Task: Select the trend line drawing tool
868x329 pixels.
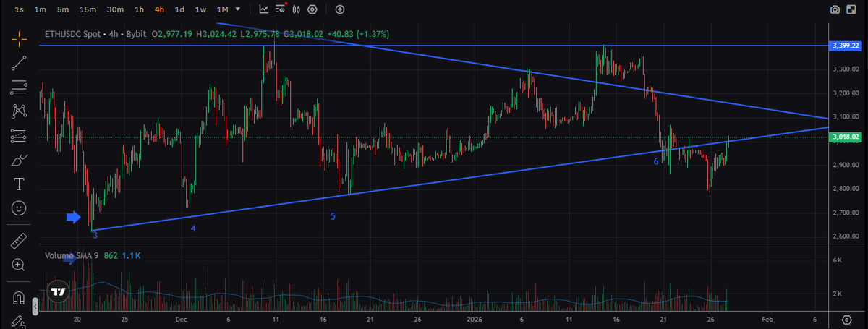Action: (20, 63)
